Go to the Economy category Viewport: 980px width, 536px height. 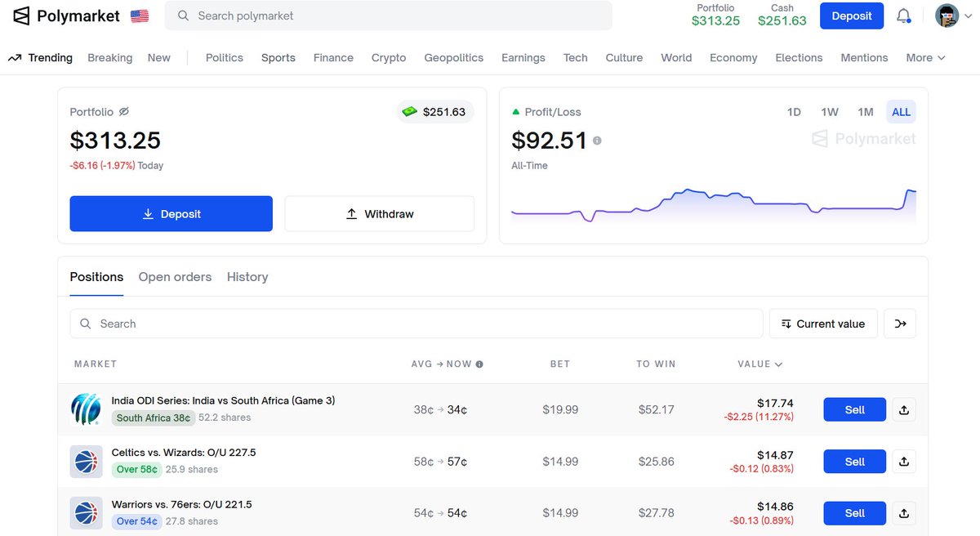(733, 58)
